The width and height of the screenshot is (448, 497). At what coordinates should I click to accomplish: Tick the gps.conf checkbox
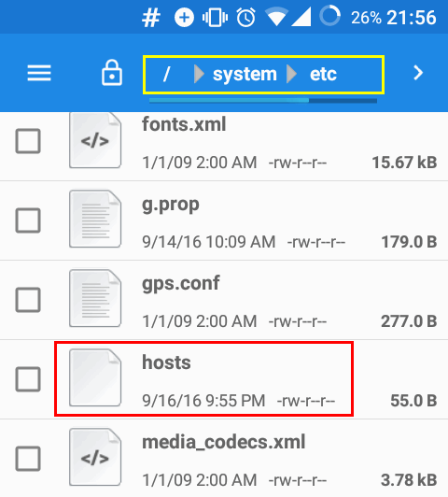28,300
